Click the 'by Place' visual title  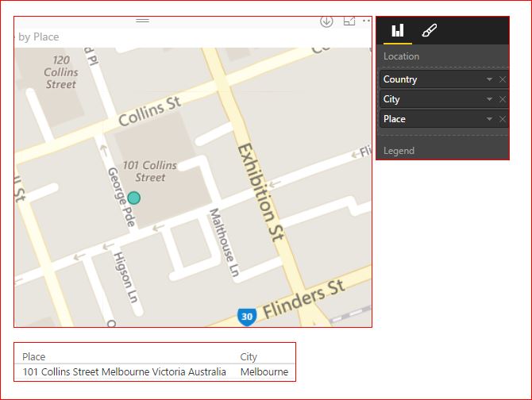[38, 37]
